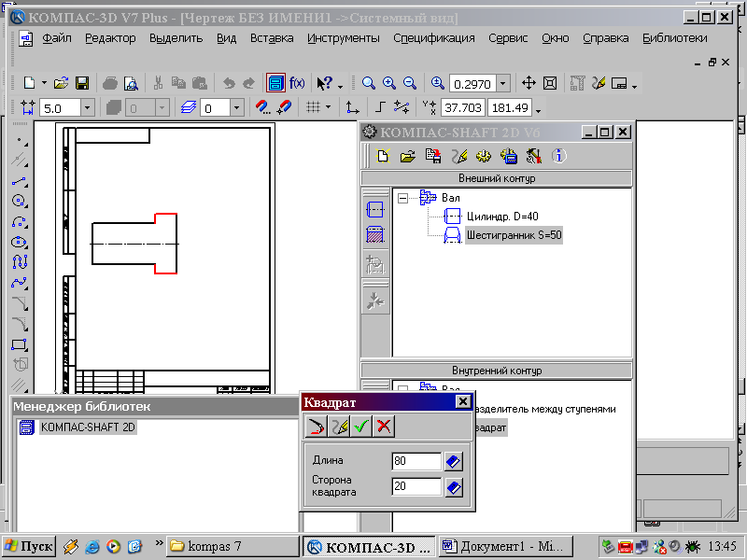Screen dimensions: 747x560
Task: Select the zoom window magnifier icon
Action: tap(368, 83)
